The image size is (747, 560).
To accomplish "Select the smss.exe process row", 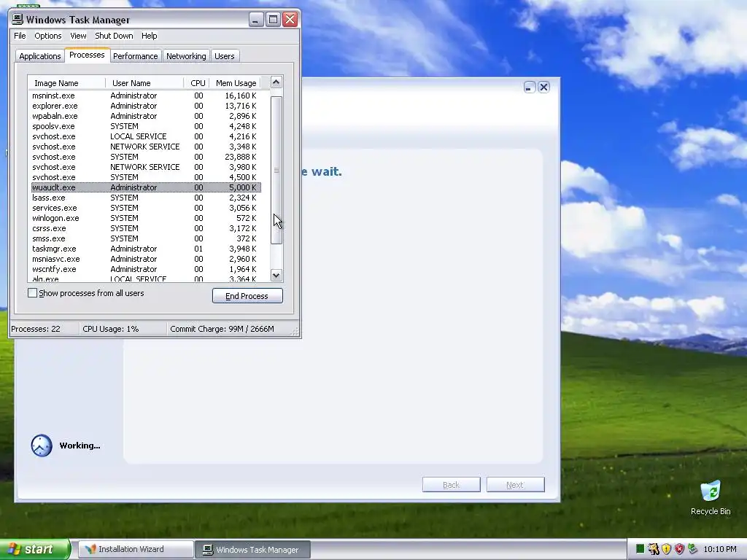I will coord(146,238).
